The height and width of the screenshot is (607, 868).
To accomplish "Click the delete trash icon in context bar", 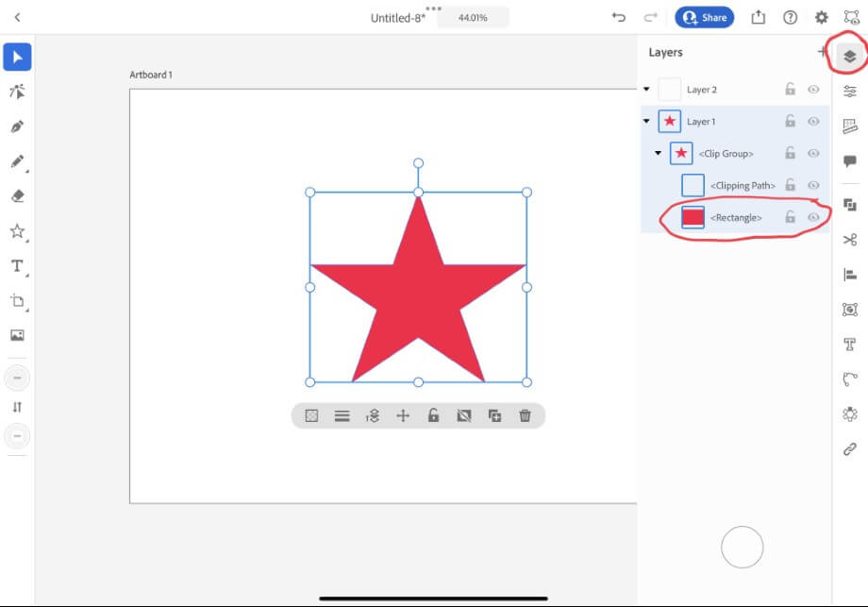I will 525,415.
